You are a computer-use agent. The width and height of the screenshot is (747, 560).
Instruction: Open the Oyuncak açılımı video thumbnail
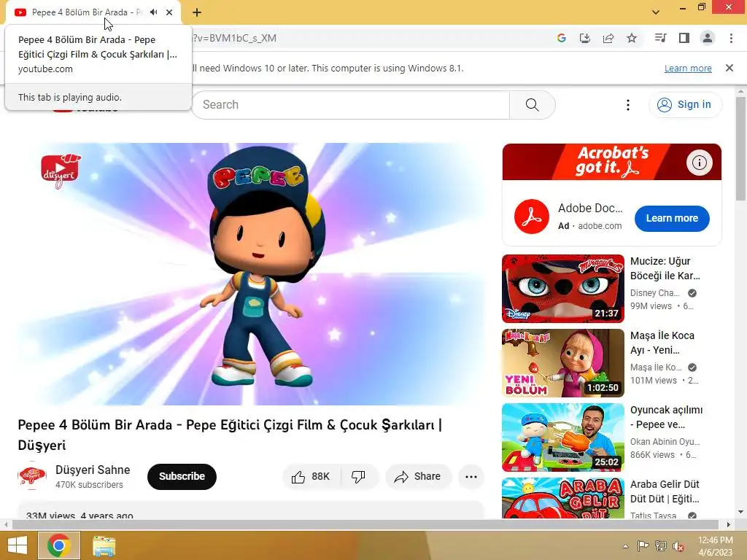[x=562, y=437]
